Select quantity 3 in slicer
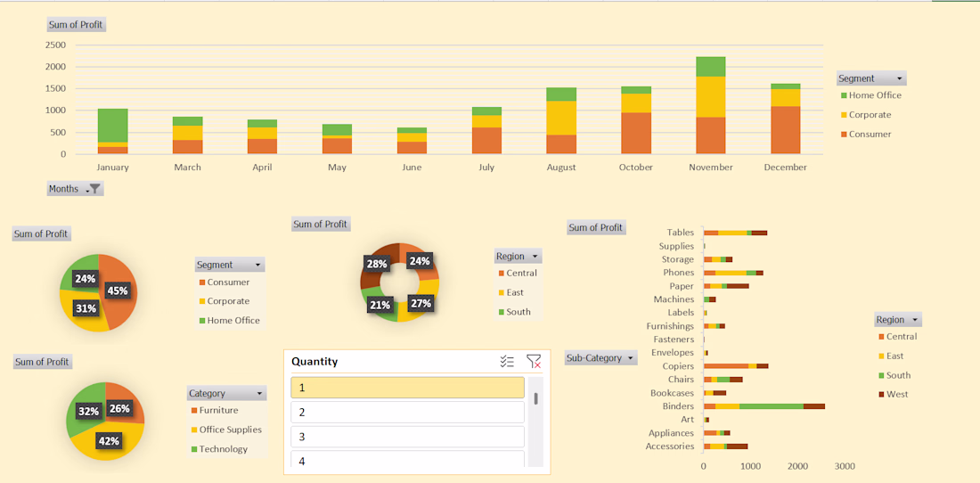 (407, 437)
